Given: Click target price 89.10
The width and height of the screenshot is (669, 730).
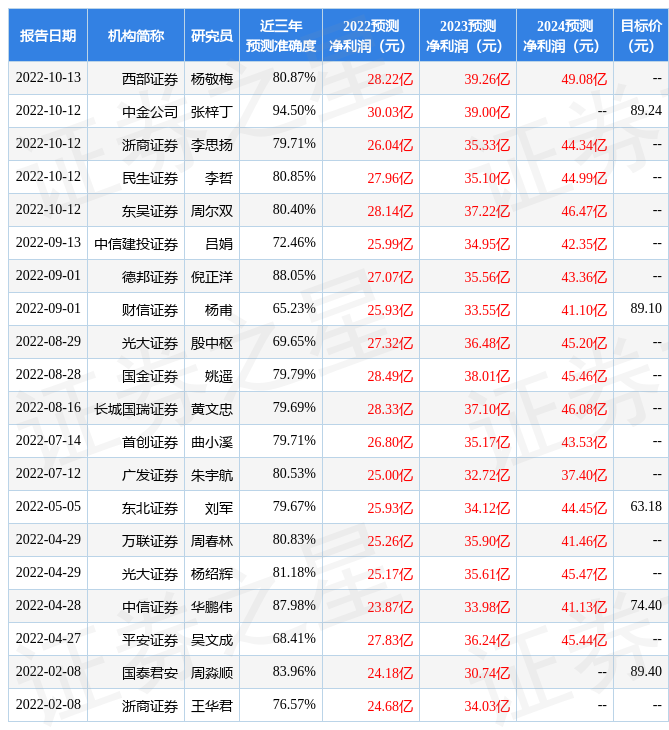Looking at the screenshot, I should click(x=646, y=309).
